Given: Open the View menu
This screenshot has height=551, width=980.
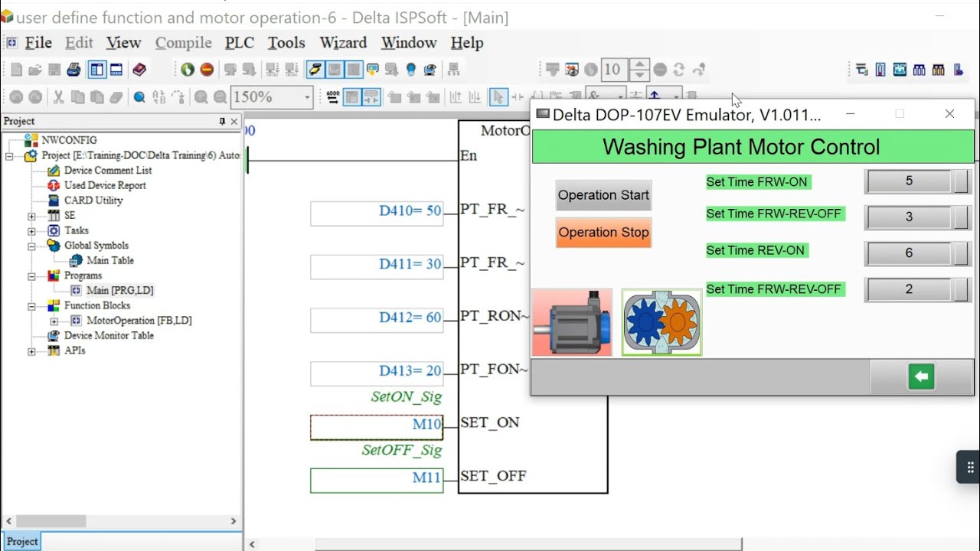Looking at the screenshot, I should click(123, 43).
